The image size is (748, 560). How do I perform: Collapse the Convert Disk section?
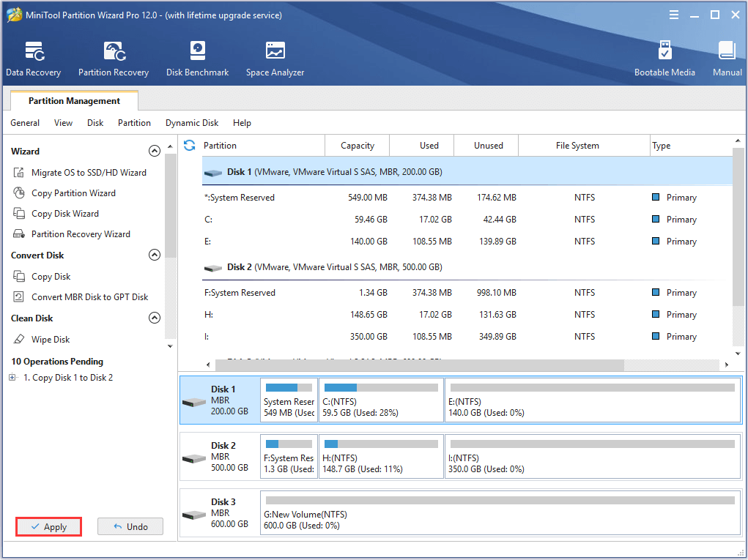point(155,255)
